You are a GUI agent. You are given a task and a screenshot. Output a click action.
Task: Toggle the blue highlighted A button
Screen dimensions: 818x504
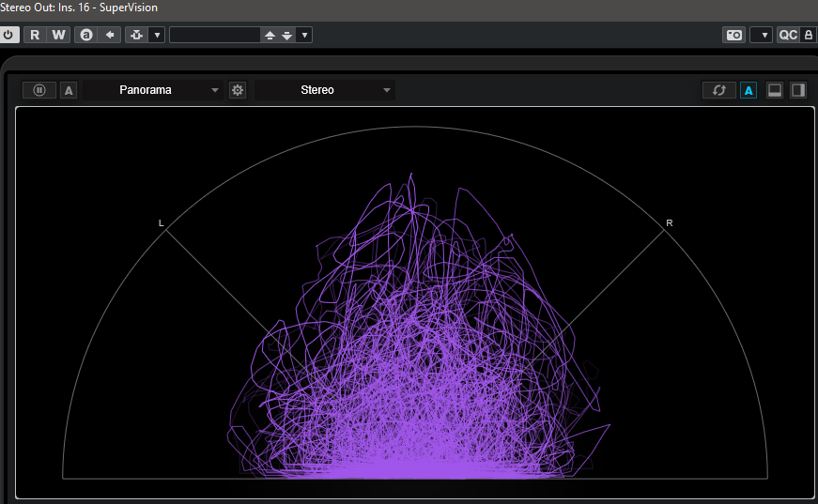click(x=749, y=90)
